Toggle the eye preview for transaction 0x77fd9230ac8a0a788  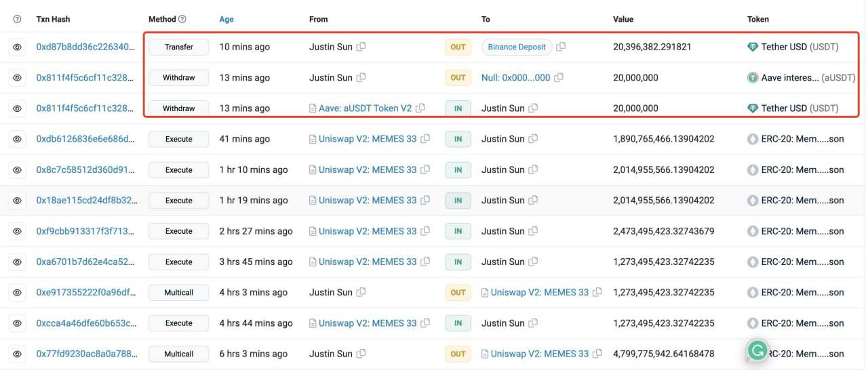coord(17,354)
